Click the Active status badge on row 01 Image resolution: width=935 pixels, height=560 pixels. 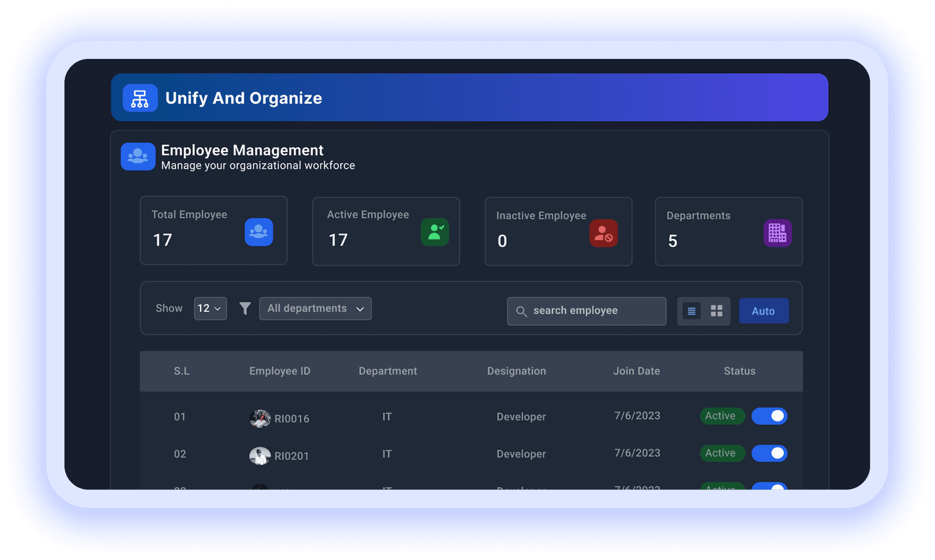[722, 416]
